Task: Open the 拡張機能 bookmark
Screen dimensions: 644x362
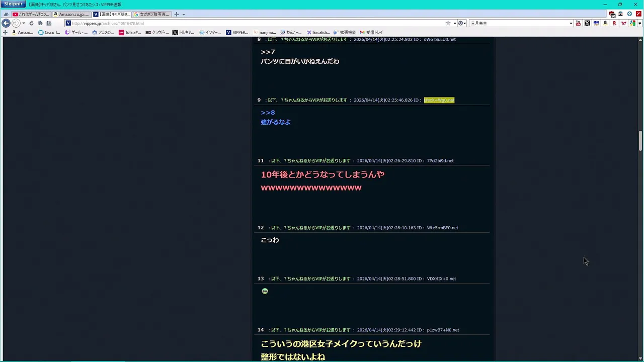Action: coord(345,32)
